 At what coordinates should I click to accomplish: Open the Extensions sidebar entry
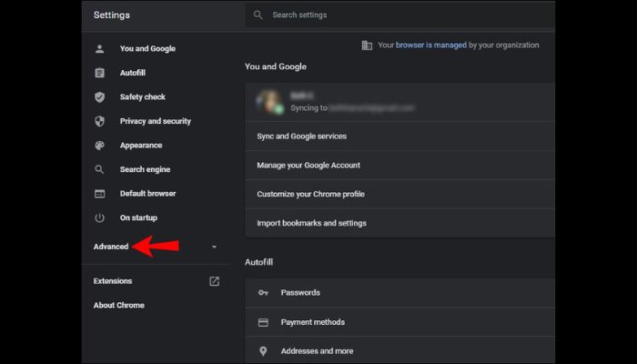113,281
